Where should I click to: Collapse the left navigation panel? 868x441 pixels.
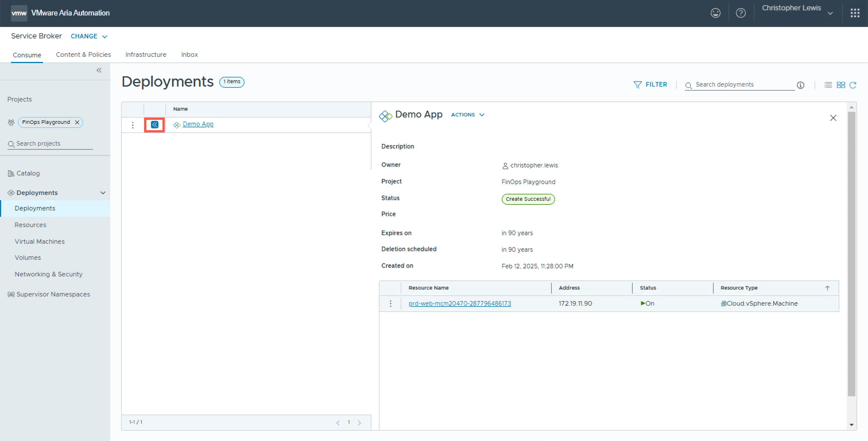click(x=99, y=70)
